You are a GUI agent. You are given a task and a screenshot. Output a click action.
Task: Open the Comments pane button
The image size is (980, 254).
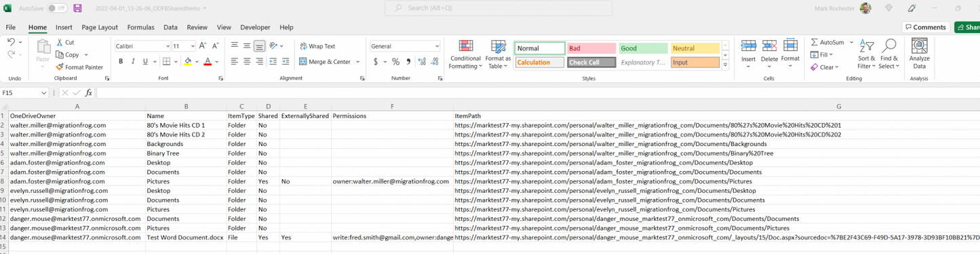point(925,27)
